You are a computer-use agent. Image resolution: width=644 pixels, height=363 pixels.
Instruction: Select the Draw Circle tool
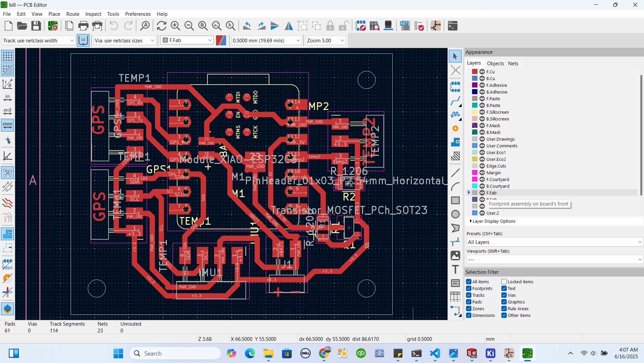455,214
